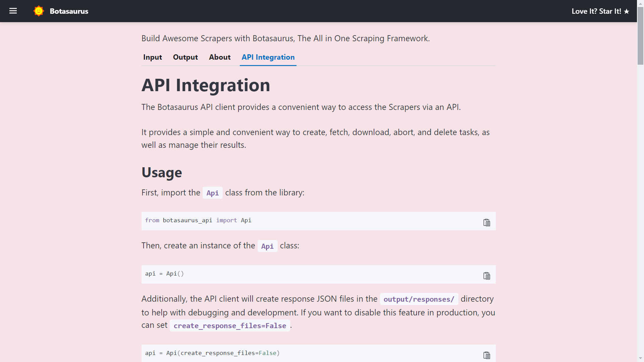Click the 'Api' badge in 'create an instance' sentence
The image size is (644, 362).
tap(267, 246)
